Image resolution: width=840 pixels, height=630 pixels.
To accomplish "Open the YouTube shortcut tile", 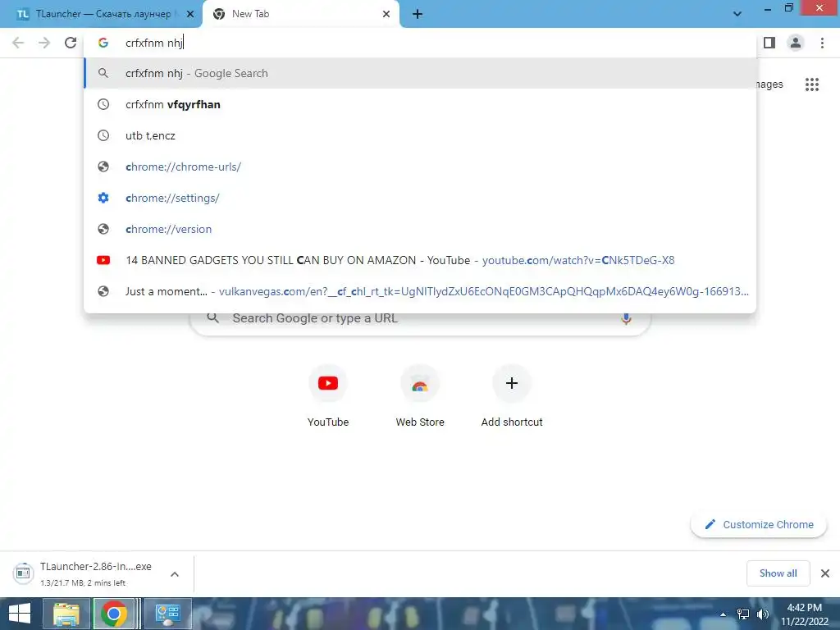I will pos(328,395).
